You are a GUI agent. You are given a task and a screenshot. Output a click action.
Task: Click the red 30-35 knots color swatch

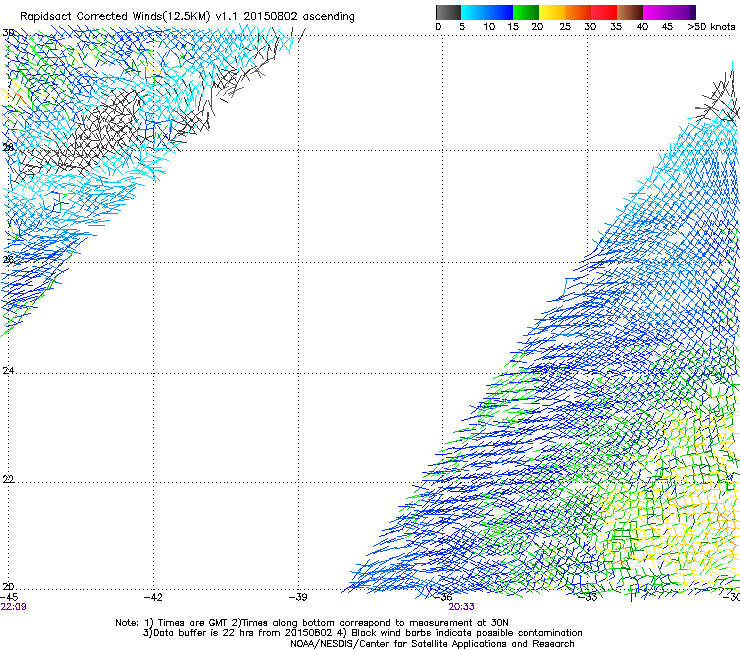click(x=604, y=12)
